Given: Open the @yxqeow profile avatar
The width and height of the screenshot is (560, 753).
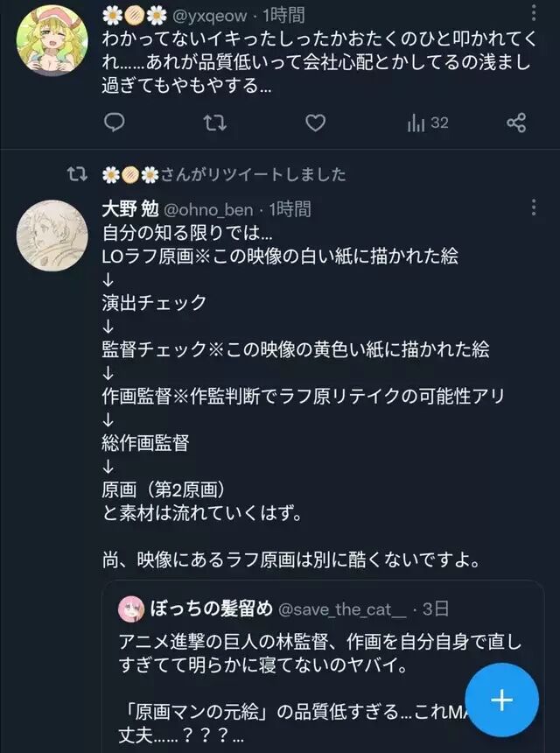Looking at the screenshot, I should pyautogui.click(x=52, y=40).
